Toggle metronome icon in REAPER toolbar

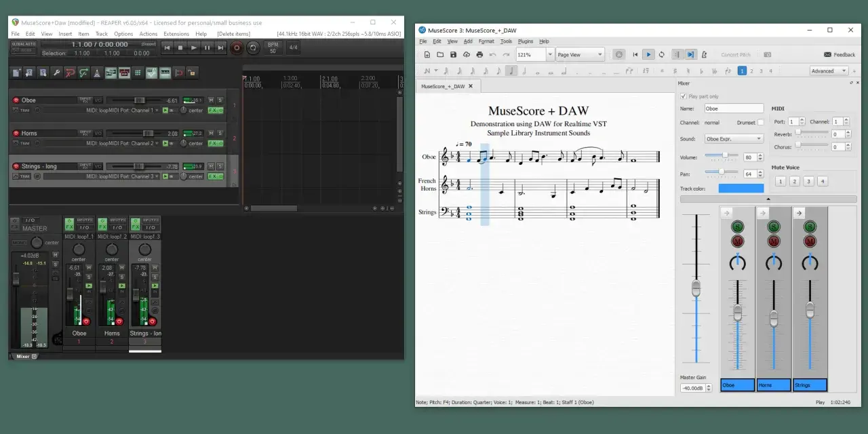[97, 73]
